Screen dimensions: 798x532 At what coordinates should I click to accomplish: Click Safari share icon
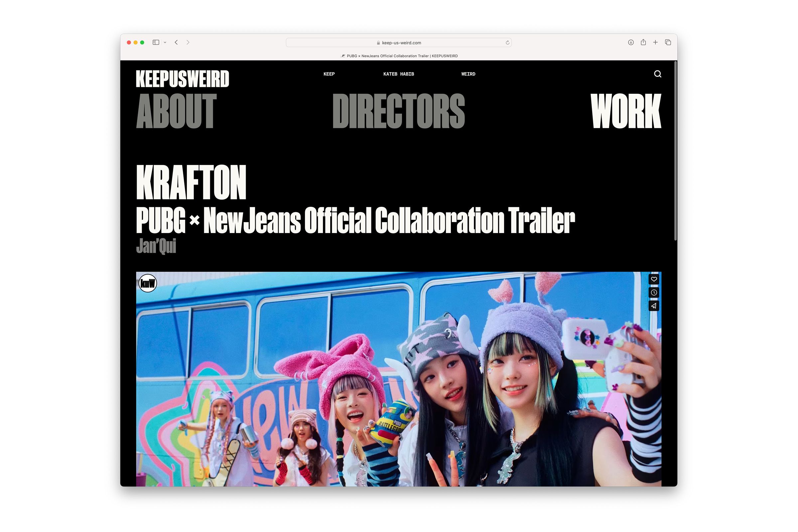[x=643, y=43]
